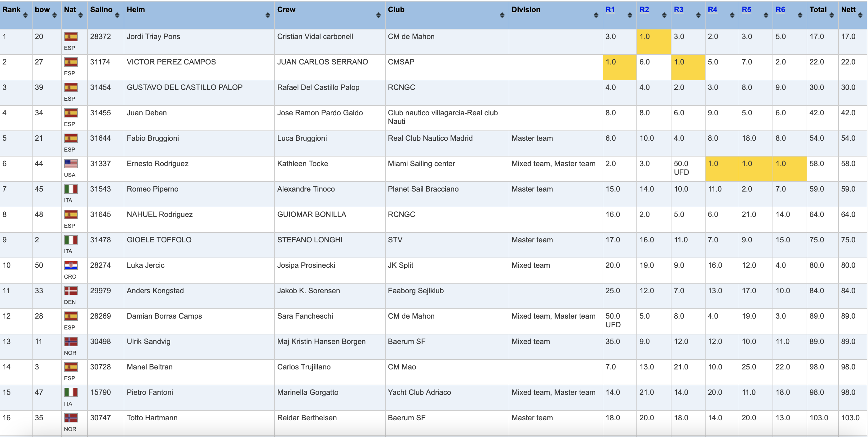868x437 pixels.
Task: Click the sort arrows beside R6
Action: (800, 15)
